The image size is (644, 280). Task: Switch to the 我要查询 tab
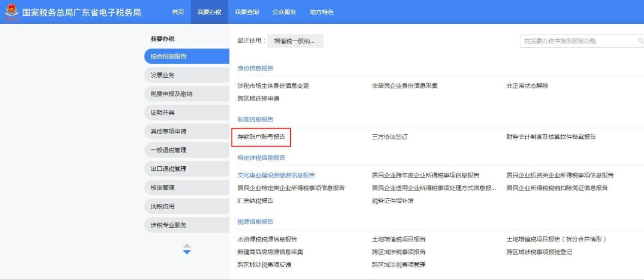pos(247,12)
